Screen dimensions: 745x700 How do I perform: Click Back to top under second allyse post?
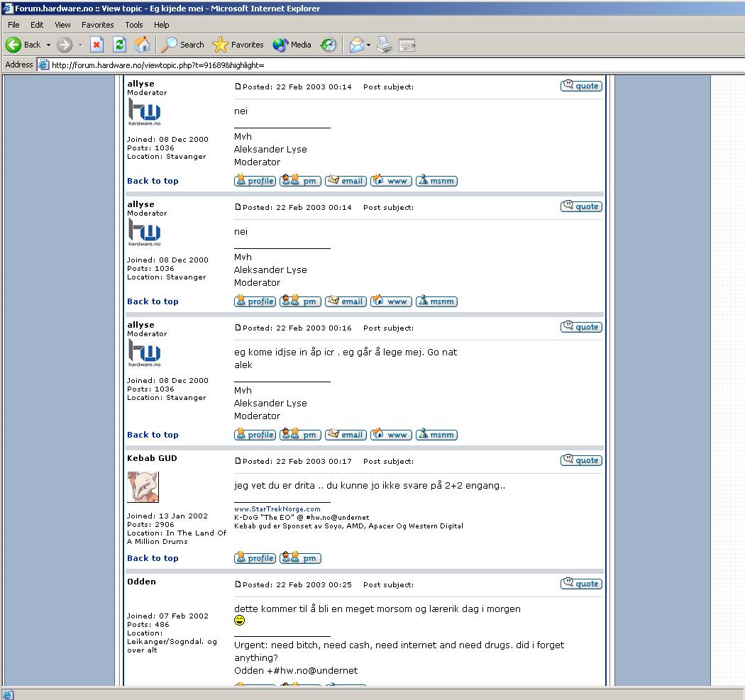click(x=153, y=301)
